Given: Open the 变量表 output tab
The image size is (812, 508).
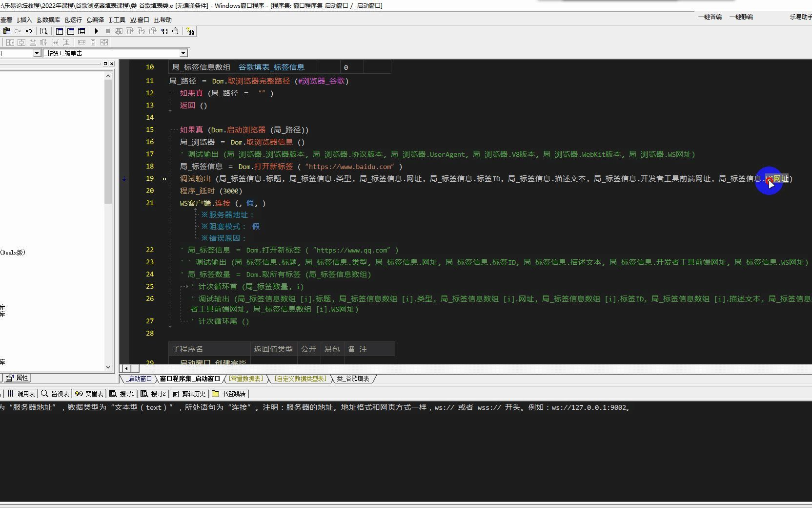Looking at the screenshot, I should (90, 394).
